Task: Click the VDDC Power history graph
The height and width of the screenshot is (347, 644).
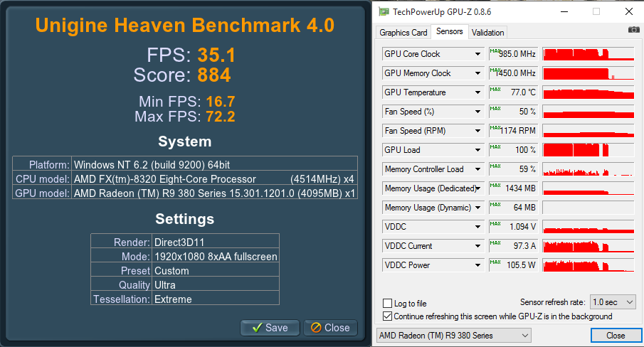Action: [588, 265]
